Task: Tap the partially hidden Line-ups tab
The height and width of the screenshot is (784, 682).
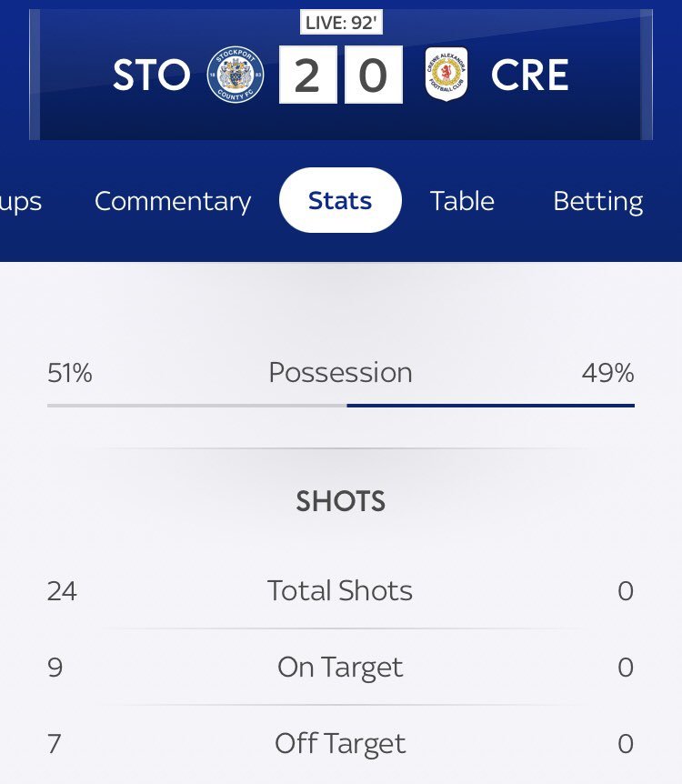Action: coord(21,201)
